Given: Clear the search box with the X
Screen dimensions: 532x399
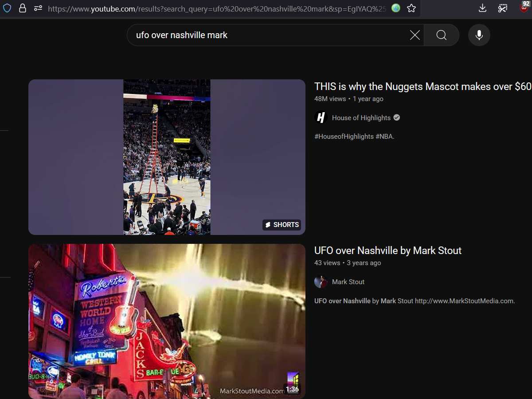Looking at the screenshot, I should (x=415, y=35).
